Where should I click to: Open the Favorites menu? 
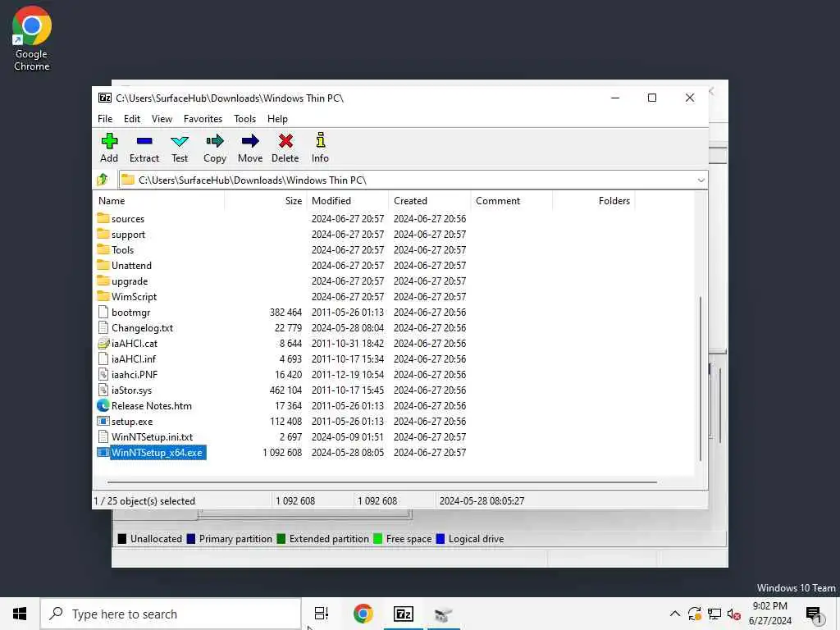tap(203, 118)
